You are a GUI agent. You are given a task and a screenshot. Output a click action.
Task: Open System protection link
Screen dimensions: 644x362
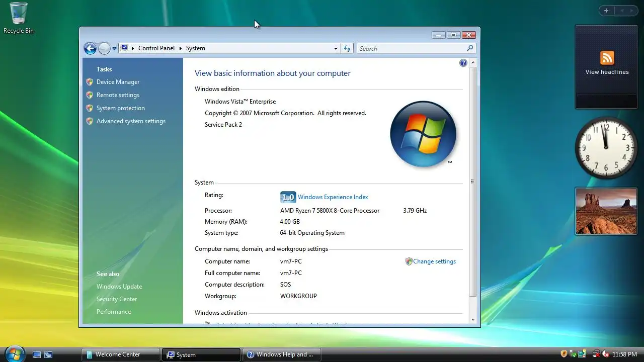click(x=121, y=108)
